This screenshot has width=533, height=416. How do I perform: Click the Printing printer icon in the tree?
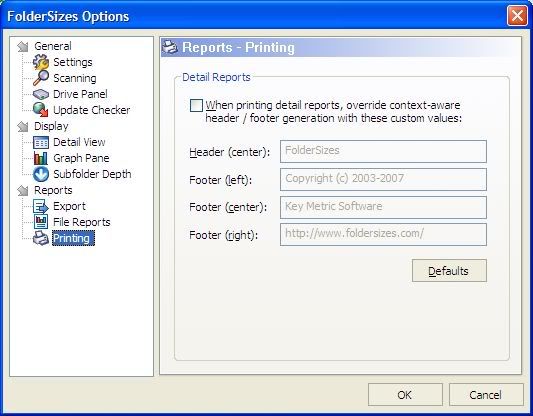pyautogui.click(x=41, y=238)
